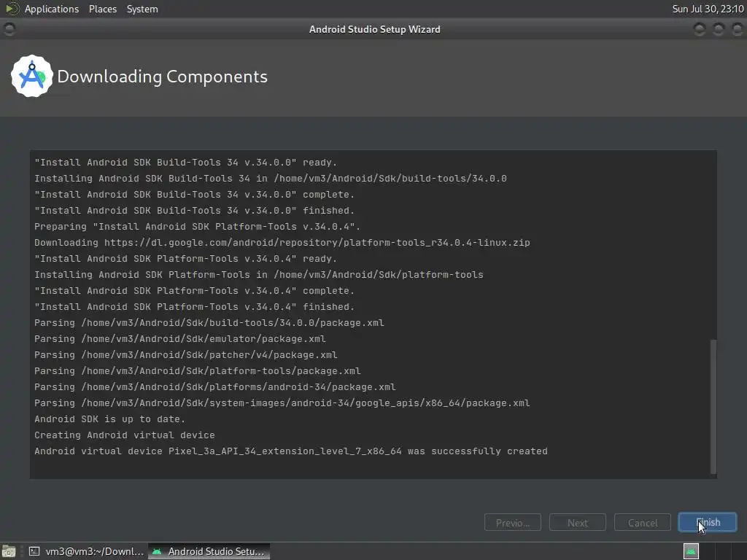Click the 'Android Studio Setup Wizard' title text

[x=374, y=29]
